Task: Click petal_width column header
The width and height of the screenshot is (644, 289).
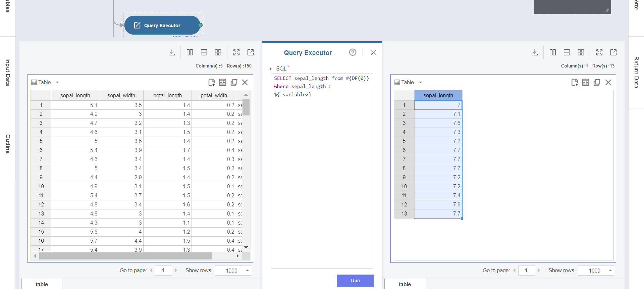Action: (214, 96)
